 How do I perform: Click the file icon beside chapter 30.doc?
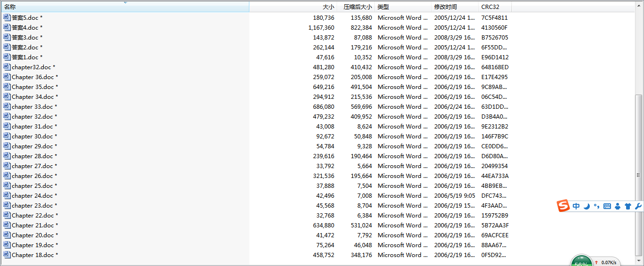click(7, 136)
